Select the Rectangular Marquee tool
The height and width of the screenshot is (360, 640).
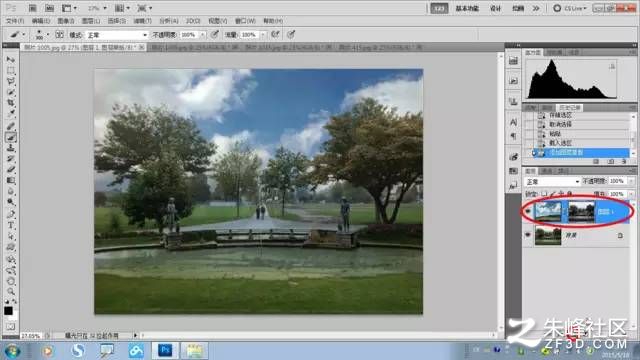click(x=11, y=71)
